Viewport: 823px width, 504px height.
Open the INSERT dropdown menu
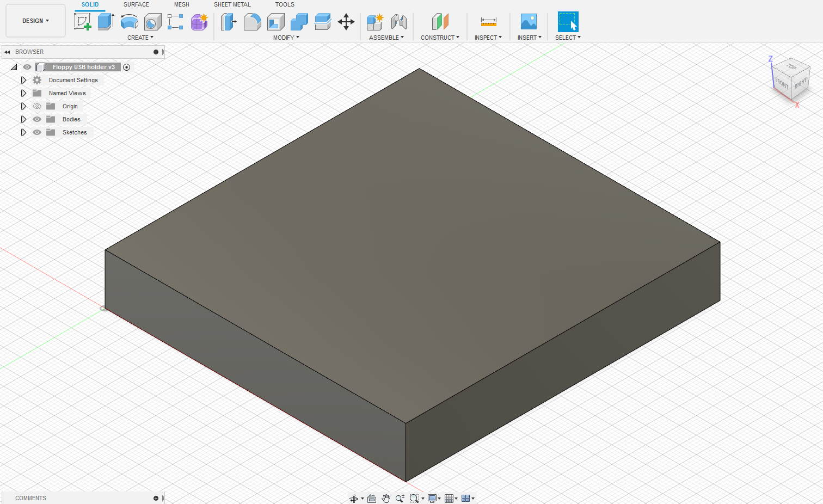coord(530,38)
